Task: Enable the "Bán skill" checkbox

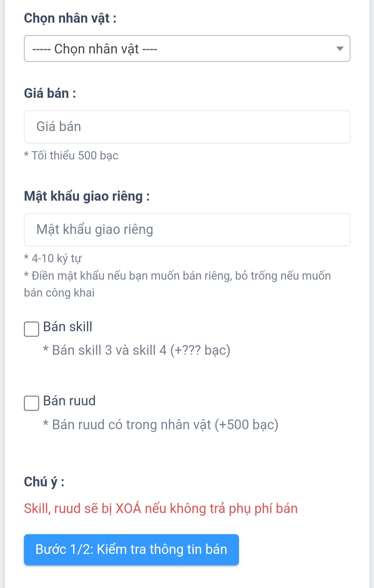Action: 32,329
